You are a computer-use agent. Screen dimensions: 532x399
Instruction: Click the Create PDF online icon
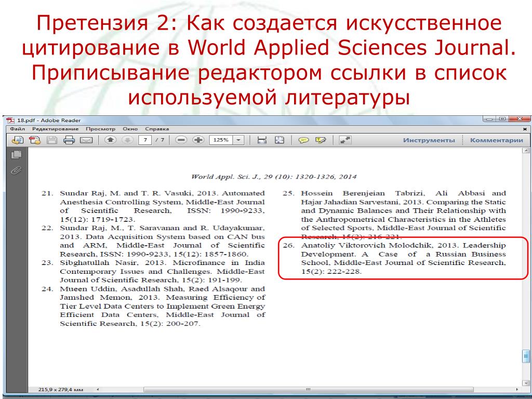(x=35, y=140)
